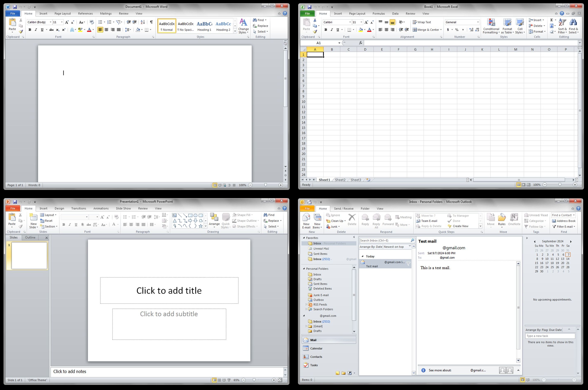Click Excel zoom slider handle
Viewport: 588px width, 390px height.
click(x=560, y=185)
